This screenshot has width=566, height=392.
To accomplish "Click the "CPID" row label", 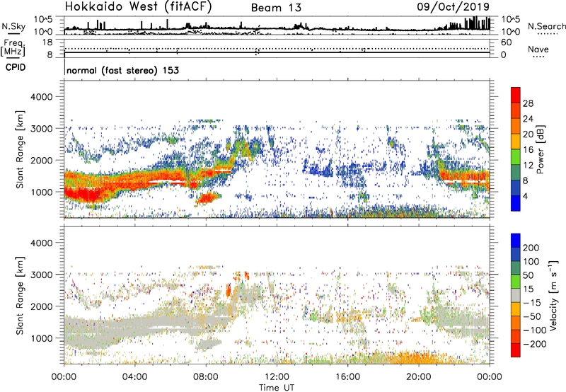I will click(16, 67).
